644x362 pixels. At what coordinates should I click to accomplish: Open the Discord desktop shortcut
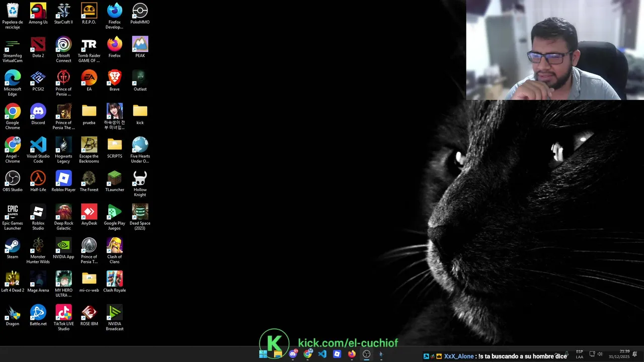[38, 114]
